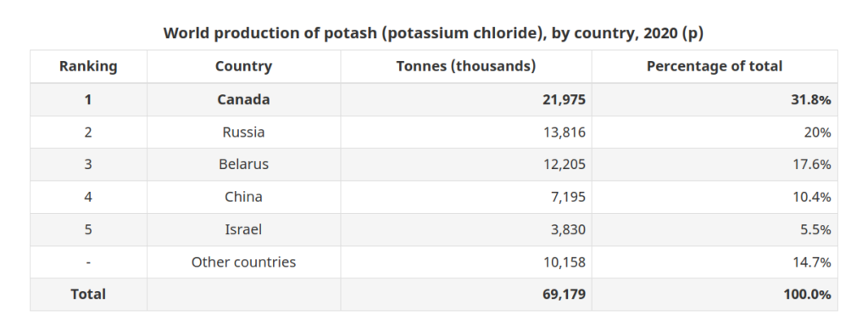Click Israel's 5.5% percentage cell
The image size is (868, 326).
(x=815, y=229)
